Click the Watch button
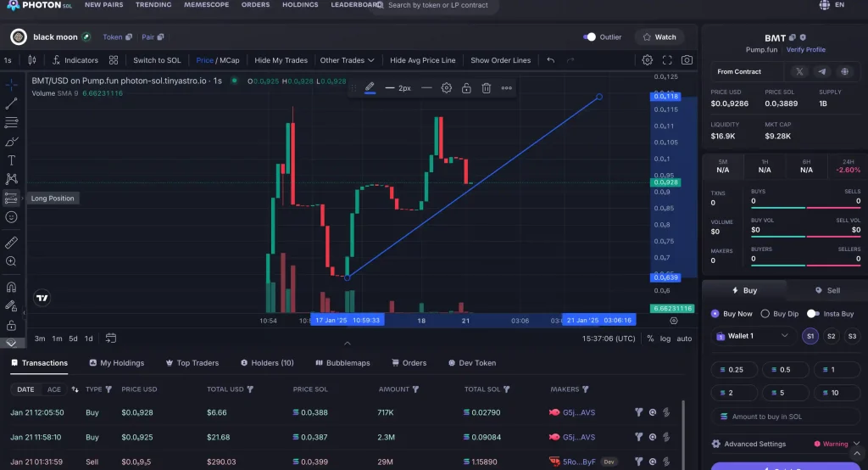 pos(659,37)
